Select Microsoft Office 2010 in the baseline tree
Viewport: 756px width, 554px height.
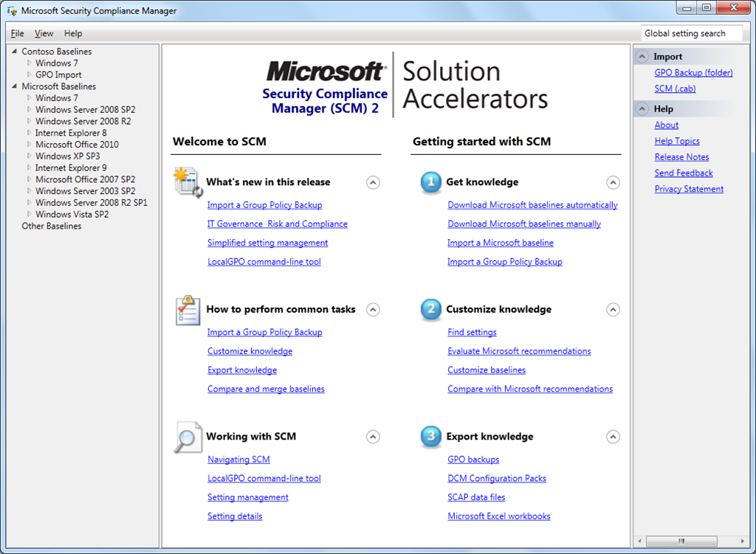(x=77, y=145)
